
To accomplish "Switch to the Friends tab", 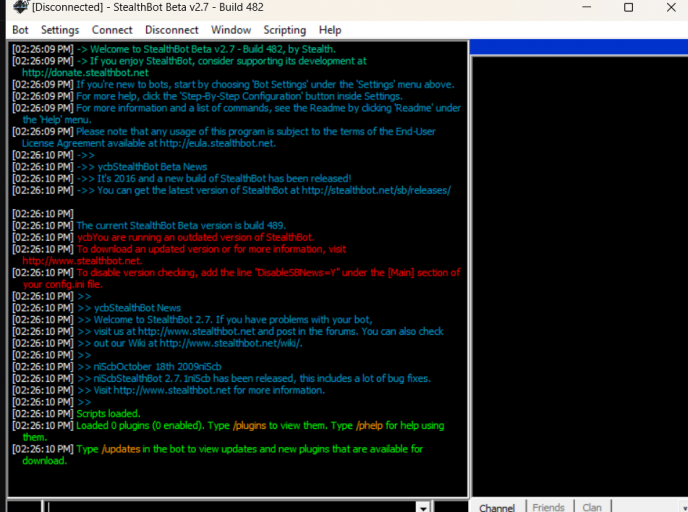I will [x=548, y=507].
